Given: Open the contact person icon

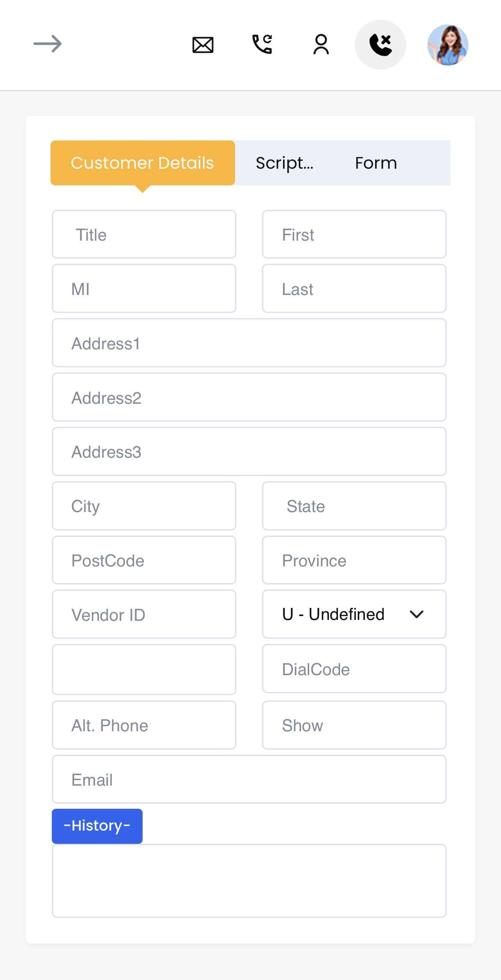Looking at the screenshot, I should (x=321, y=44).
